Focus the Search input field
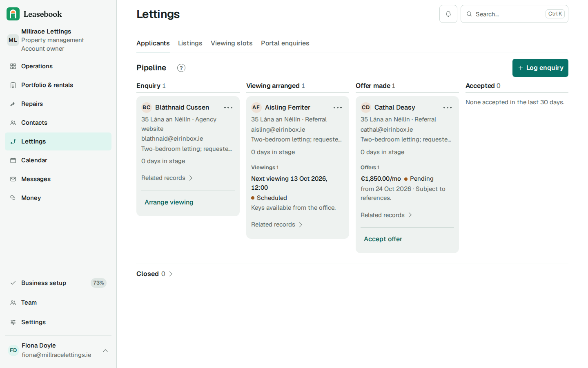 point(514,14)
